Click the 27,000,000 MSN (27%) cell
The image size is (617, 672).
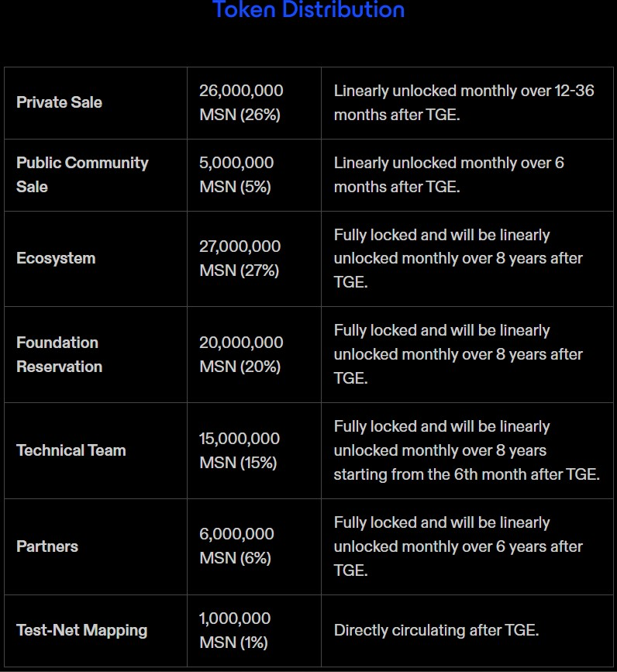pyautogui.click(x=240, y=258)
